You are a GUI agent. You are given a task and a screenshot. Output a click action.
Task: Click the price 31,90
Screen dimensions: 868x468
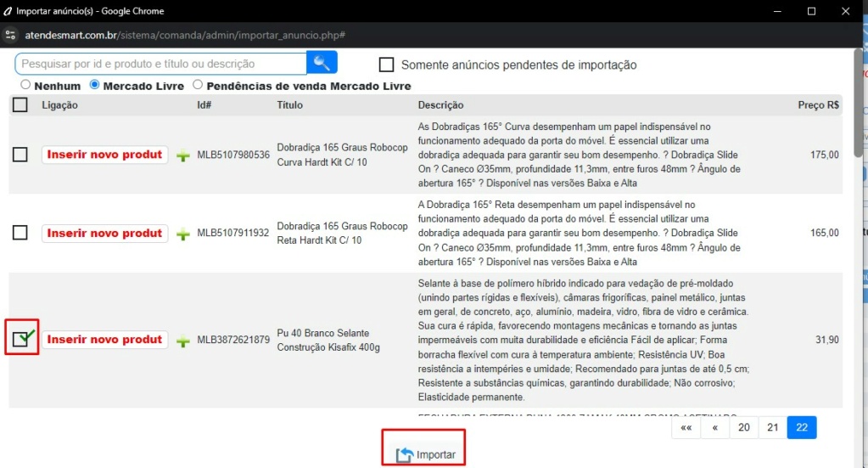pos(827,340)
